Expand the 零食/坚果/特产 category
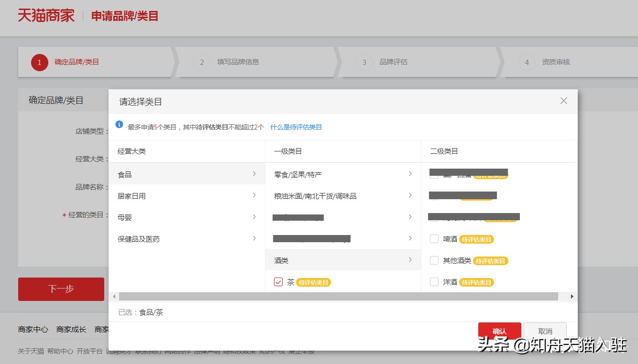638x364 pixels. pyautogui.click(x=410, y=174)
